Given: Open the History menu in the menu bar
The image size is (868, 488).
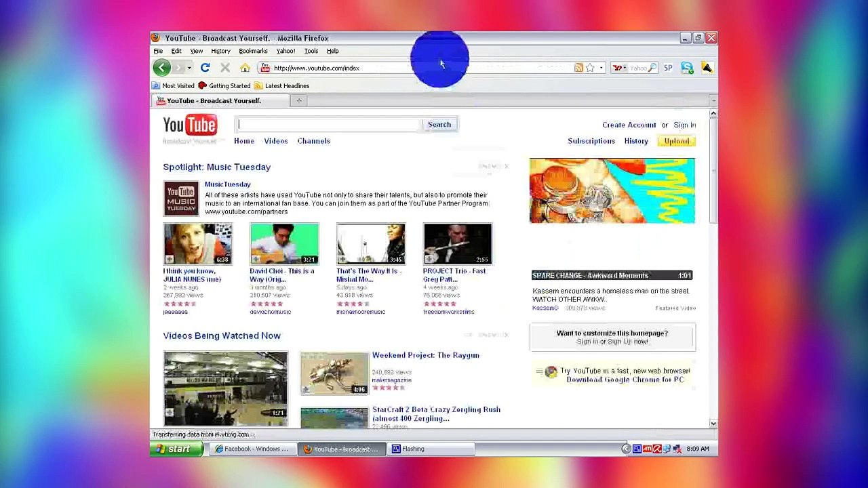Looking at the screenshot, I should (x=220, y=51).
